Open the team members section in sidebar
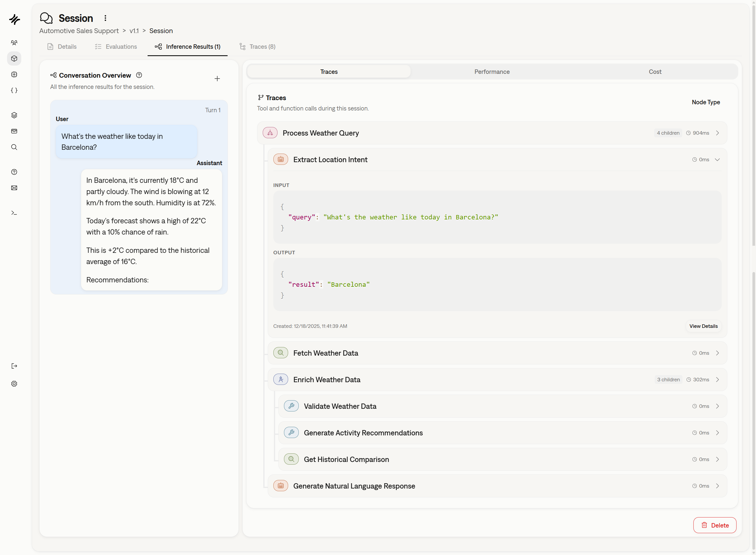756x555 pixels. pos(14,42)
